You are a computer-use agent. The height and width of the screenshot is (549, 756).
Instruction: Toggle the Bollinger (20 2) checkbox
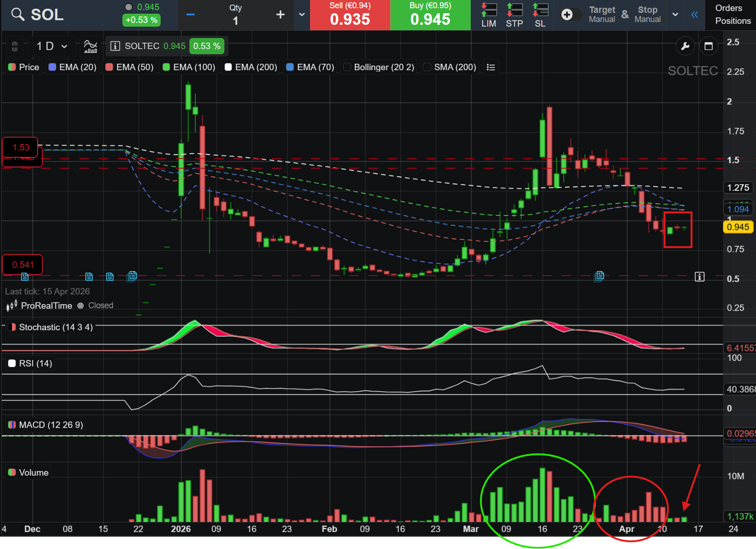[347, 67]
